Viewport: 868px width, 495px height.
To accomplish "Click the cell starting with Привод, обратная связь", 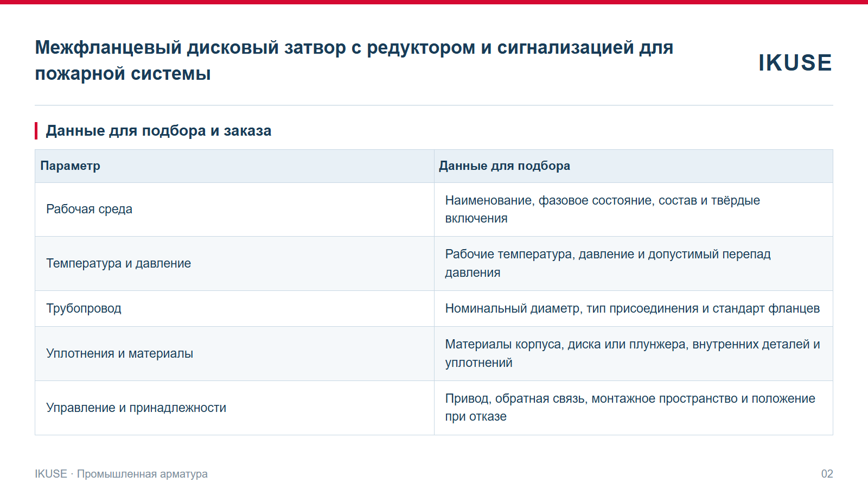I will [x=634, y=408].
